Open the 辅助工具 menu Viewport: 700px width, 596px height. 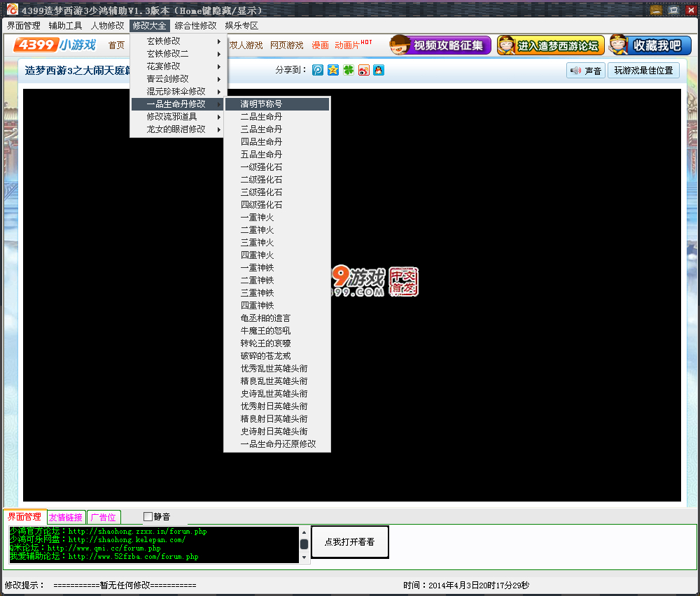coord(65,25)
